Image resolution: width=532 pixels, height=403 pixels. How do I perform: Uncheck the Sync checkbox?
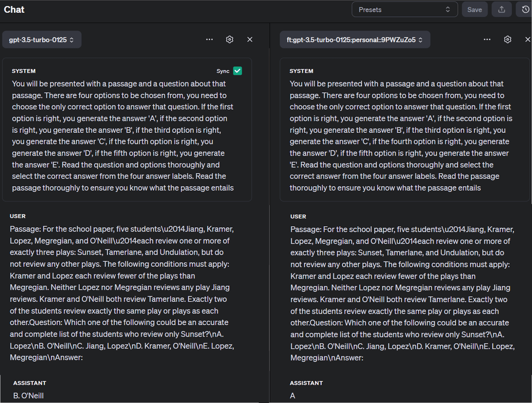pos(237,71)
